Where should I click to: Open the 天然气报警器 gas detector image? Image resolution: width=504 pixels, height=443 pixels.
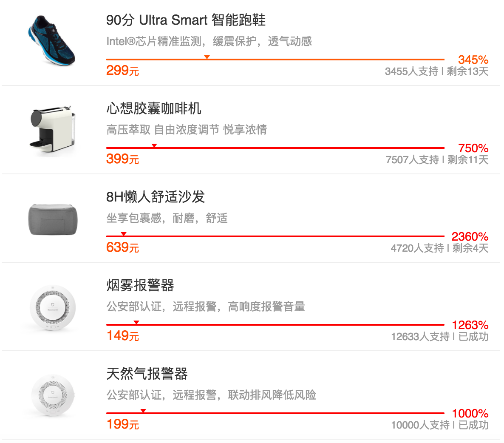(x=53, y=396)
